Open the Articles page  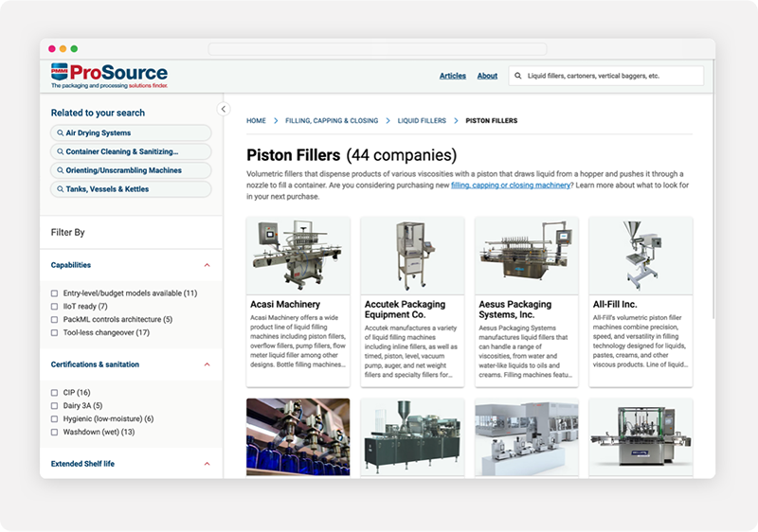(453, 76)
